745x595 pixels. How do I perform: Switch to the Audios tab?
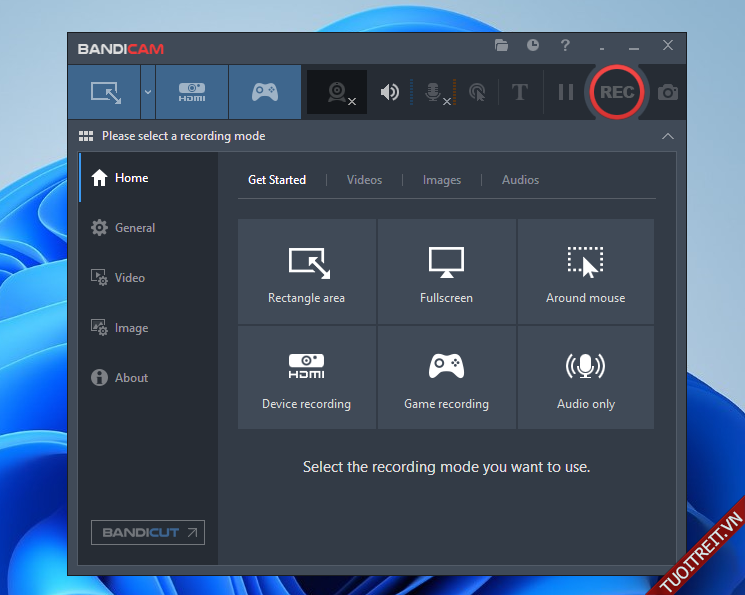coord(520,180)
